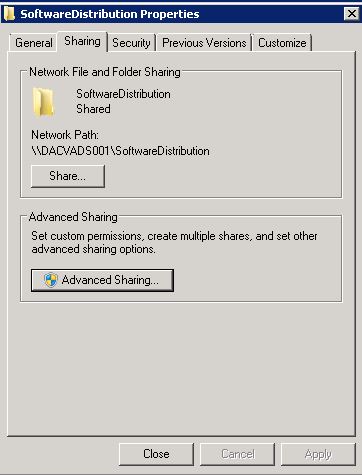
Task: Close the dialog with the title bar X
Action: [351, 14]
